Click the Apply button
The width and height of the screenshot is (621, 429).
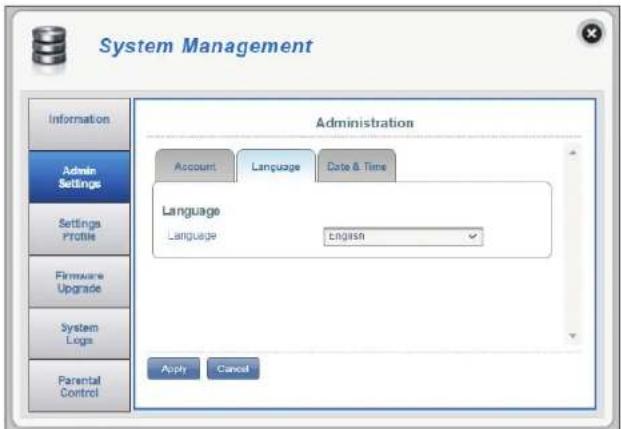(173, 369)
